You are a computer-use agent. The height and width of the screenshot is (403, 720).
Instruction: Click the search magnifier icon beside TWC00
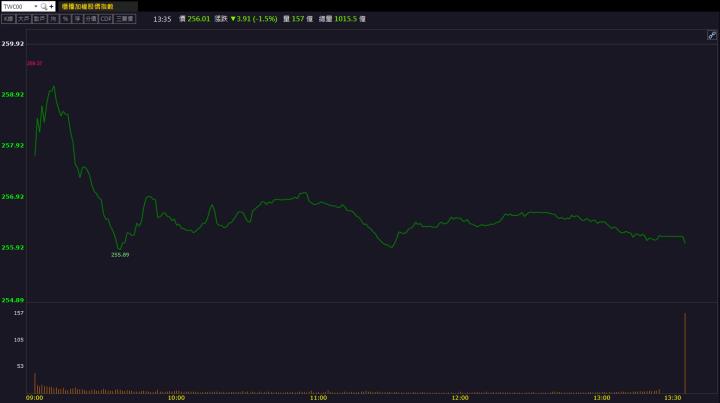[44, 6]
